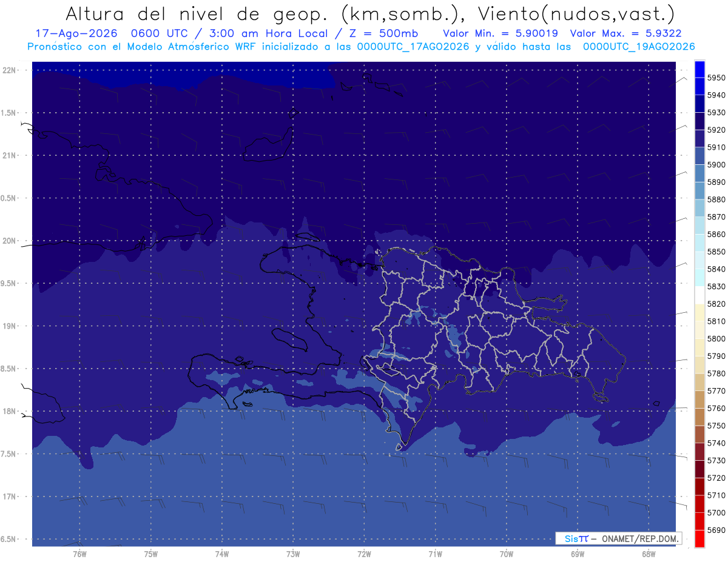The width and height of the screenshot is (728, 562).
Task: Click the '21N' latitude label
Action: [x=10, y=155]
